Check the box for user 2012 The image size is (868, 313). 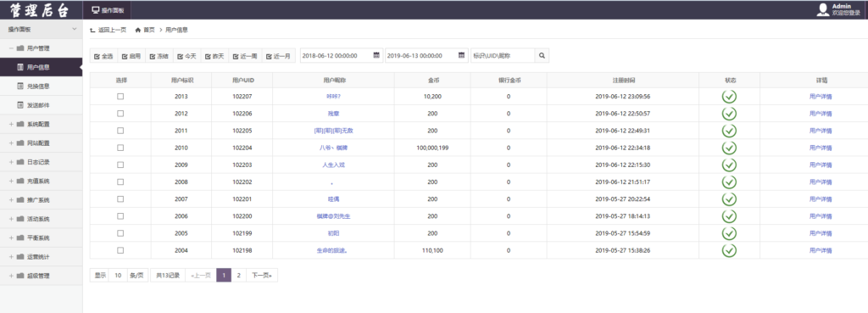[x=120, y=114]
